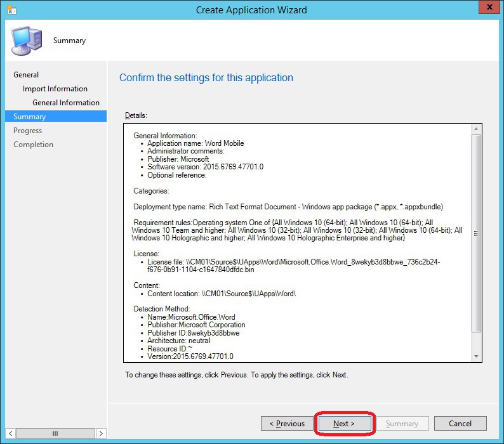The width and height of the screenshot is (504, 444).
Task: Click the computer wizard icon in the header
Action: click(x=27, y=41)
